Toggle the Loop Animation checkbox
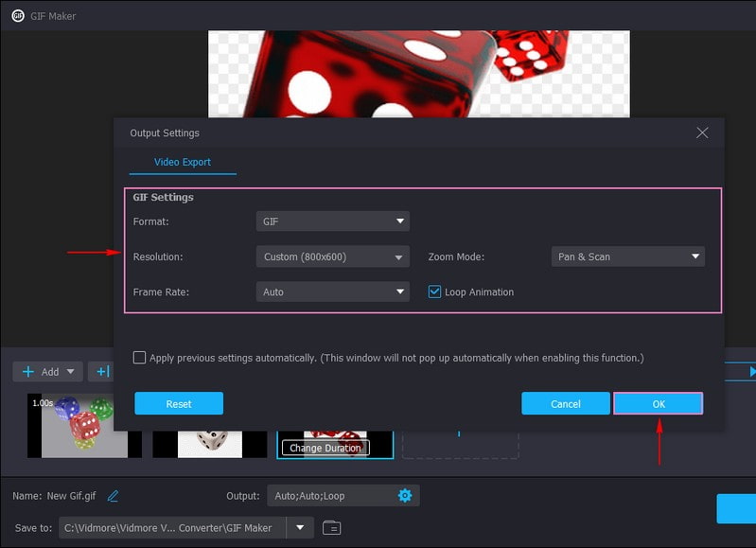The width and height of the screenshot is (756, 548). click(435, 292)
